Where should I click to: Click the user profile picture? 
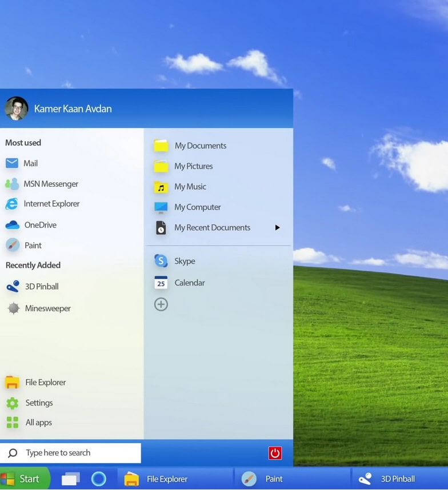(16, 109)
